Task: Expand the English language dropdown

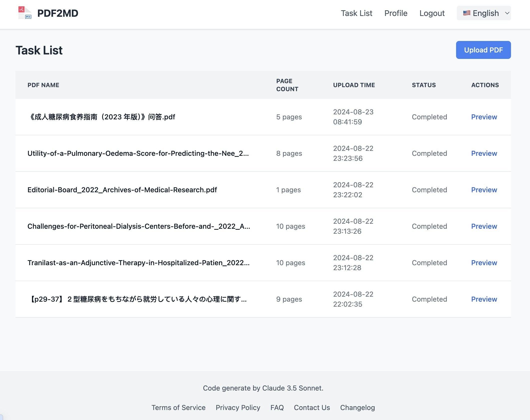Action: coord(484,13)
